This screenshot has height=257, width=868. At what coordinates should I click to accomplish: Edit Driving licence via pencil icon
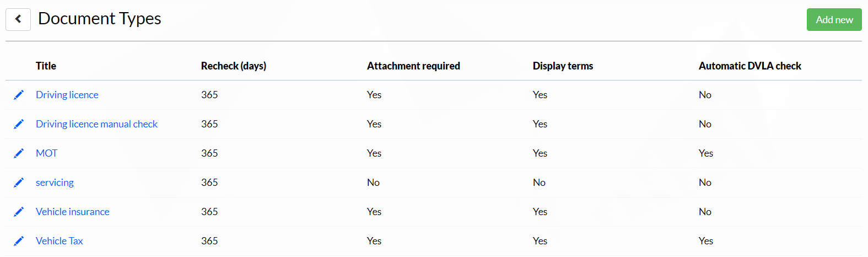click(19, 95)
